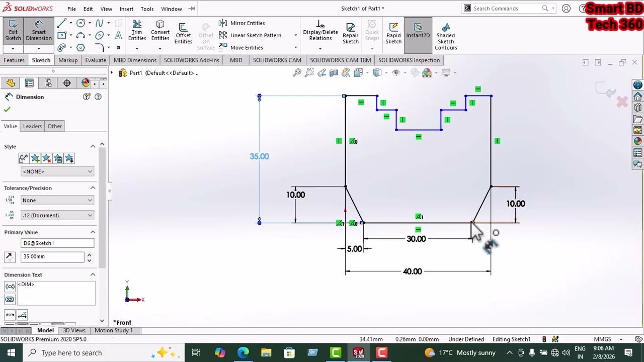Open the Tools menu
The image size is (644, 362).
(x=147, y=9)
